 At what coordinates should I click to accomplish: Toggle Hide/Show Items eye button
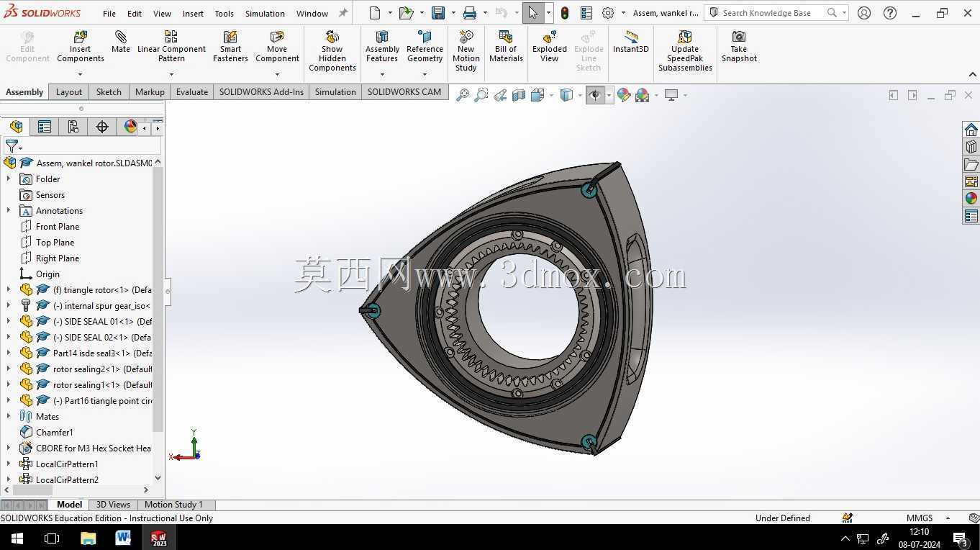pyautogui.click(x=594, y=95)
